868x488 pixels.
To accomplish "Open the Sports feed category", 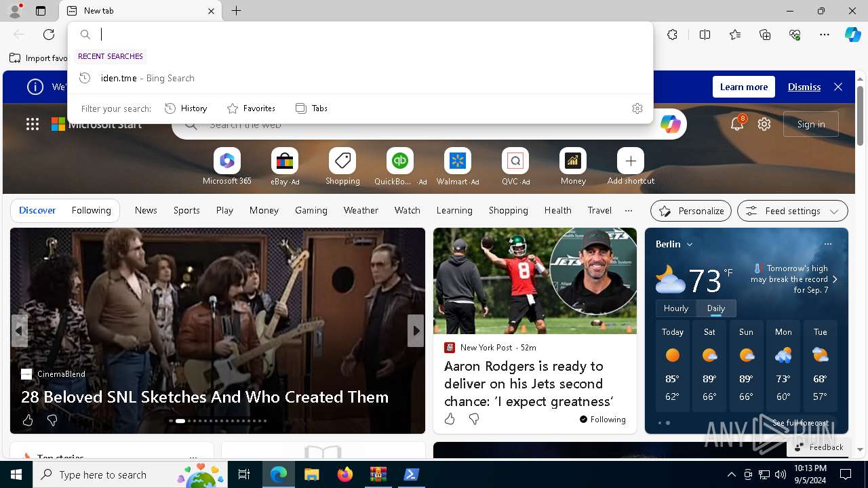I will click(186, 211).
